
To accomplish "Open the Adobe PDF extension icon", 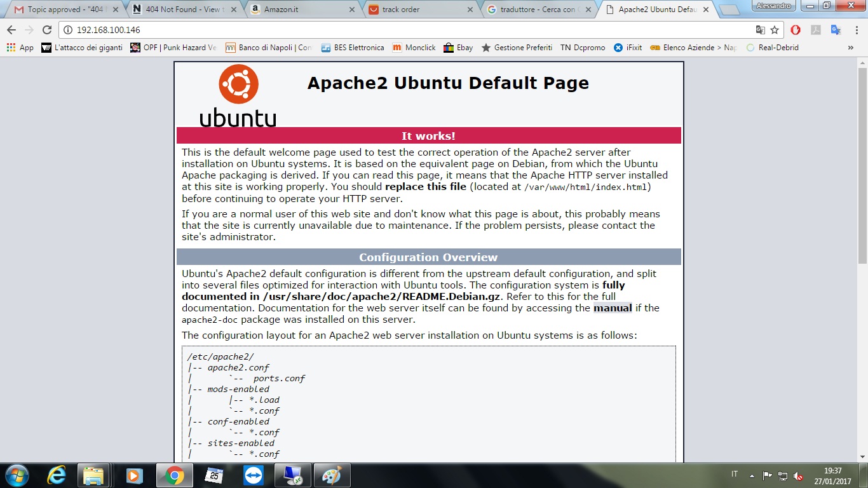I will point(816,30).
